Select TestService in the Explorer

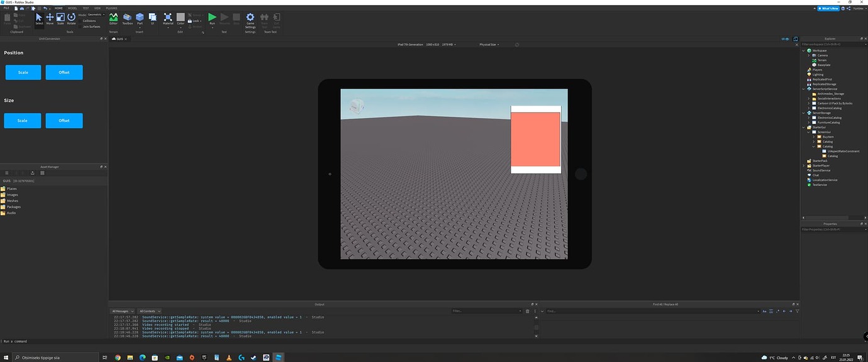coord(818,185)
